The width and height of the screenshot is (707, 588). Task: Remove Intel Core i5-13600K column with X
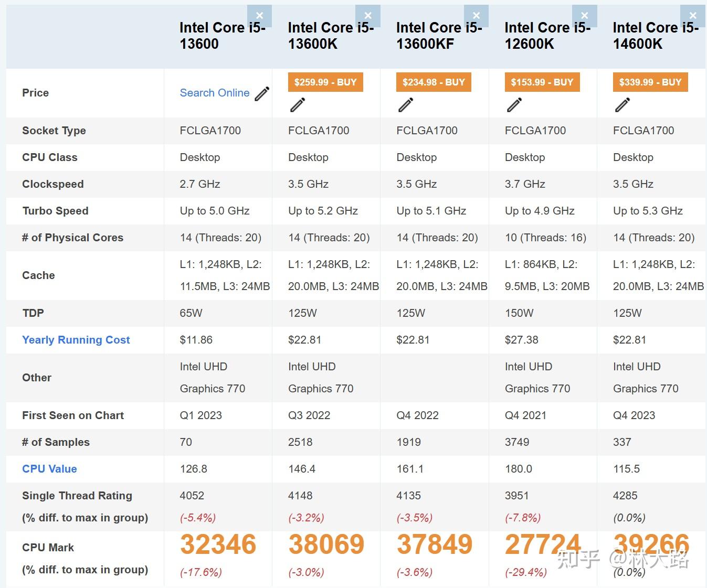pos(368,16)
